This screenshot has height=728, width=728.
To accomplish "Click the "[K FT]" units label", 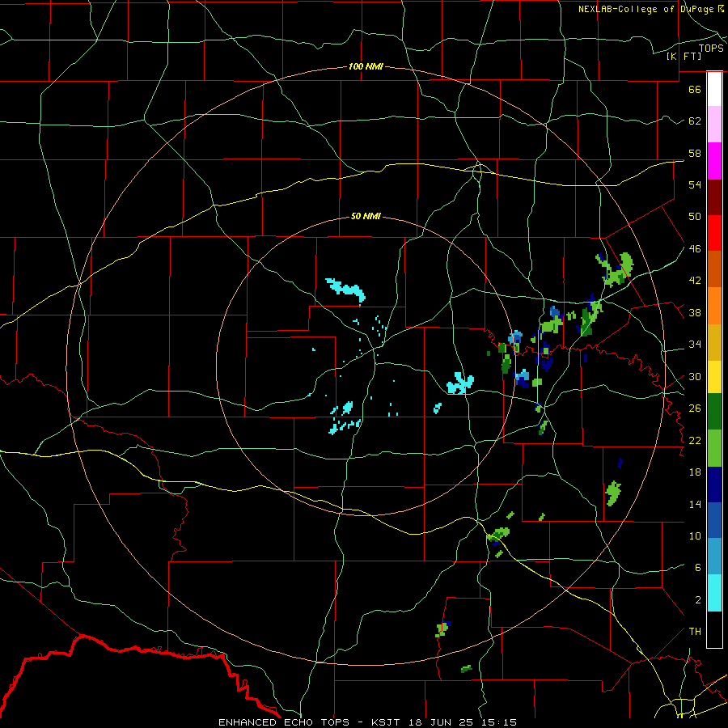I will click(x=684, y=56).
